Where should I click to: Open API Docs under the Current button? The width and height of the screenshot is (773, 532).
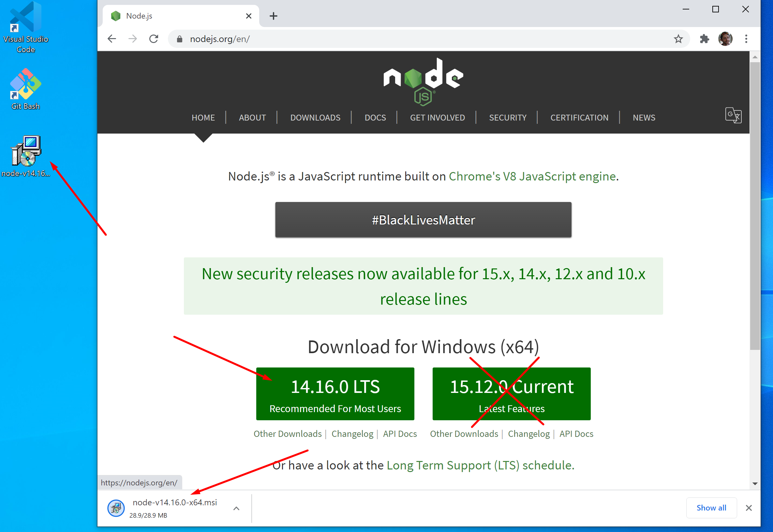click(576, 434)
